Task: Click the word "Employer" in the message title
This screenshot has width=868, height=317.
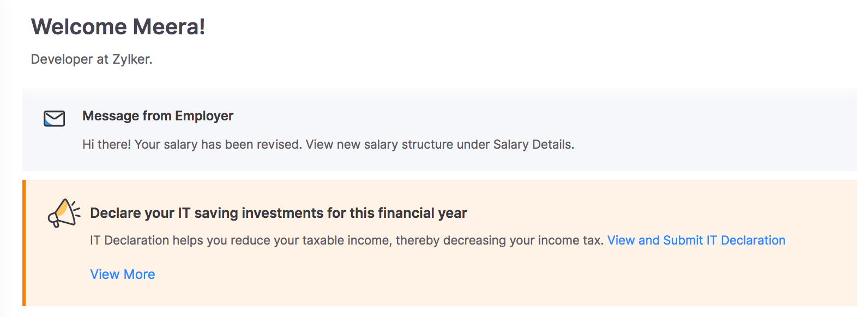Action: [204, 116]
